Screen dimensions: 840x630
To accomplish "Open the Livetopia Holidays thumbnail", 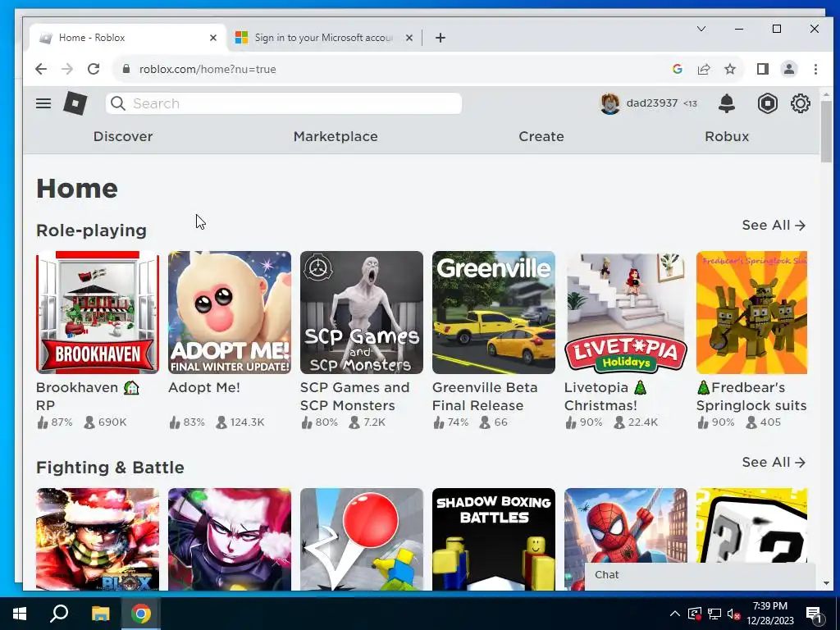I will coord(626,313).
